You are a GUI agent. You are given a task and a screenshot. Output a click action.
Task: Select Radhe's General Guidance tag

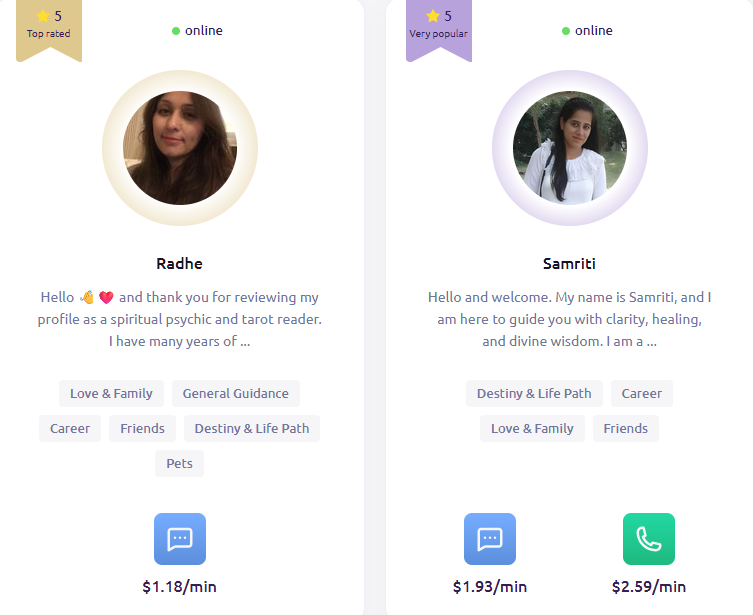pos(236,393)
